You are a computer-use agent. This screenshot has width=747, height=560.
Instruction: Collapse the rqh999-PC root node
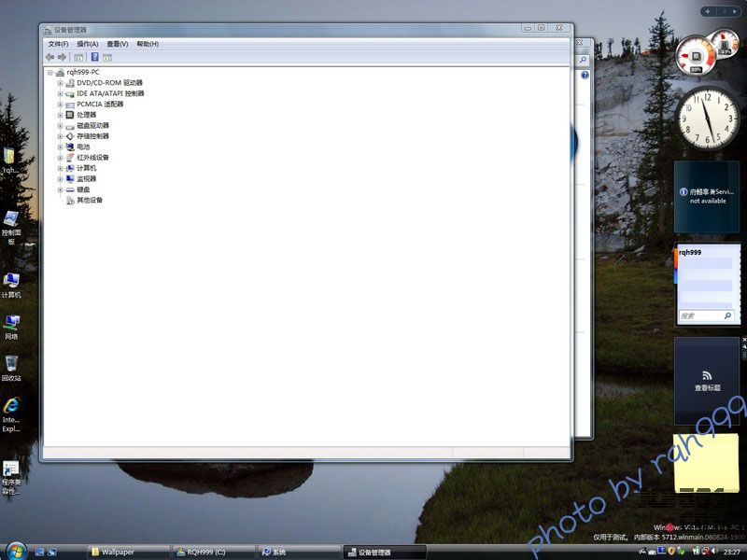point(50,72)
